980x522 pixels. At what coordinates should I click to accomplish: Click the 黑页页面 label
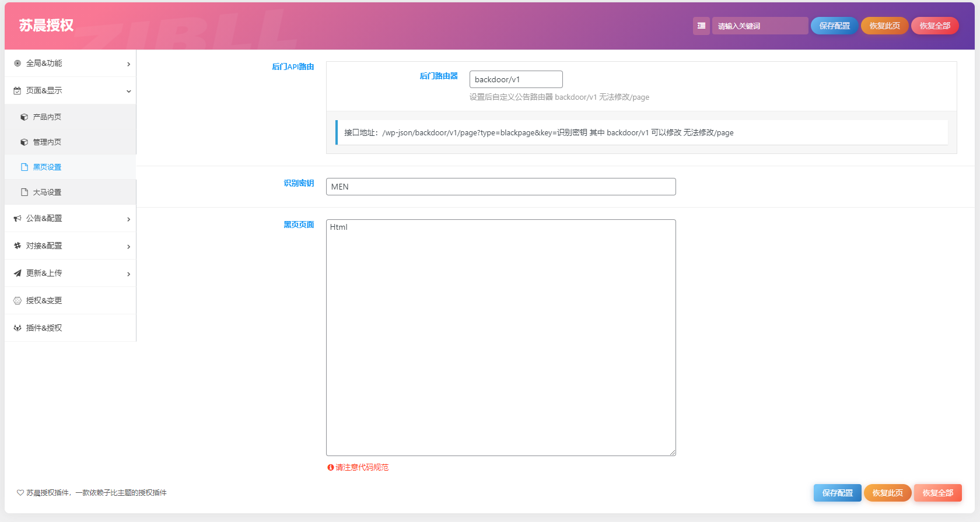click(299, 225)
